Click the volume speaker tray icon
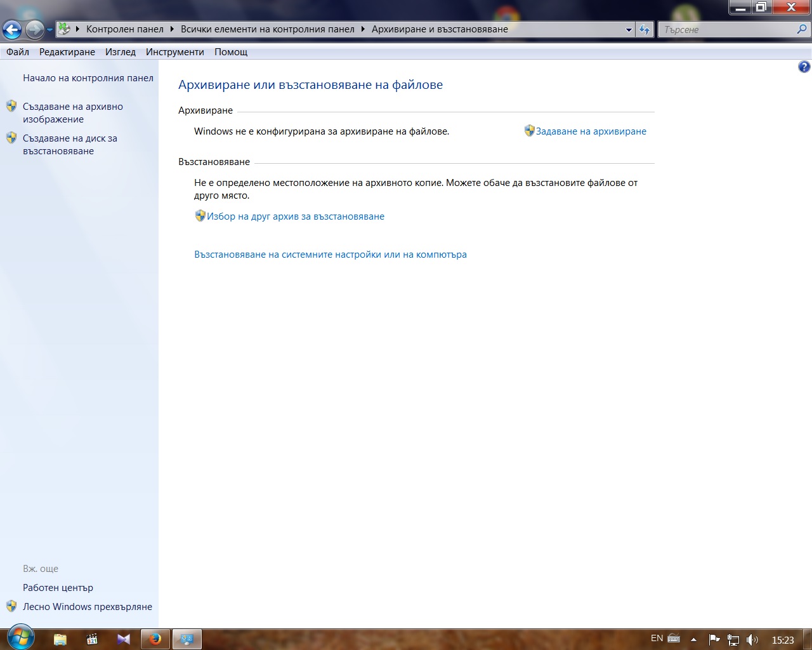This screenshot has width=812, height=650. (x=752, y=640)
